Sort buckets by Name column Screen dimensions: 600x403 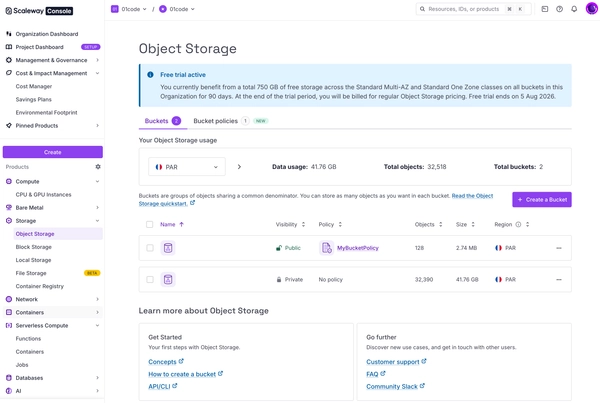(x=172, y=224)
